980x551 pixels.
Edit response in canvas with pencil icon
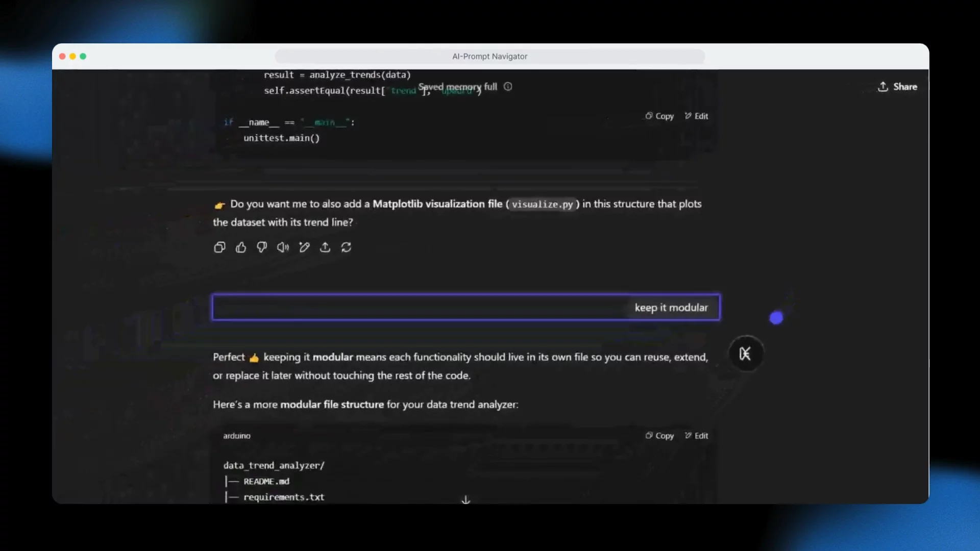[304, 247]
